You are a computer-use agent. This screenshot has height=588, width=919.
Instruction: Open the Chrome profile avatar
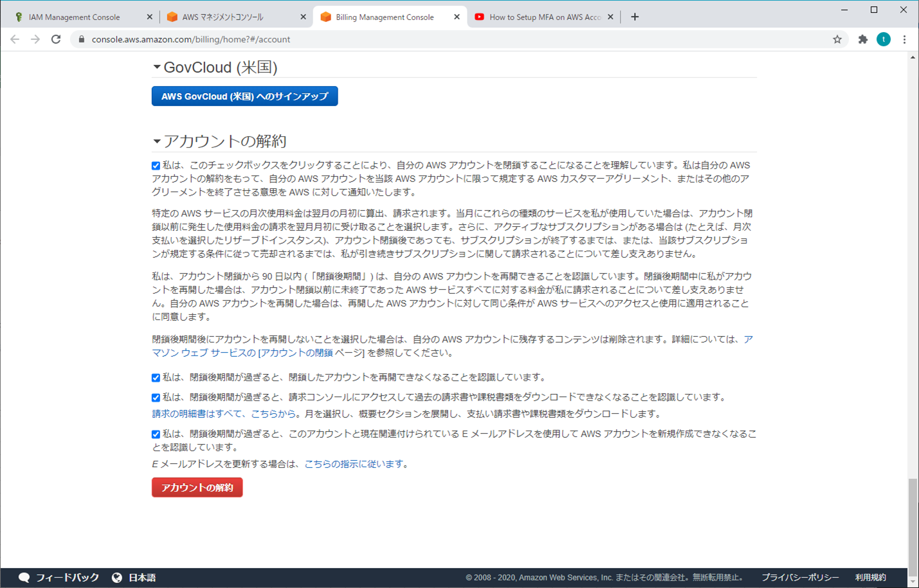(884, 39)
